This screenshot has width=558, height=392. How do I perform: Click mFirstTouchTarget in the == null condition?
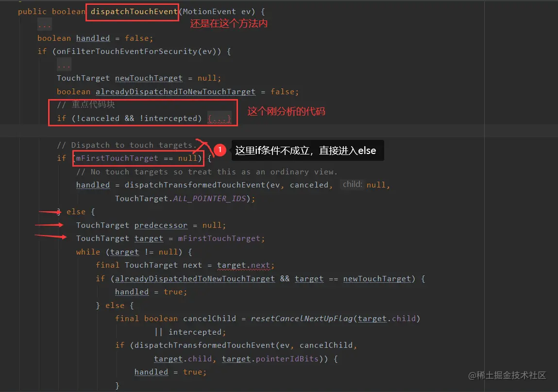coord(117,158)
